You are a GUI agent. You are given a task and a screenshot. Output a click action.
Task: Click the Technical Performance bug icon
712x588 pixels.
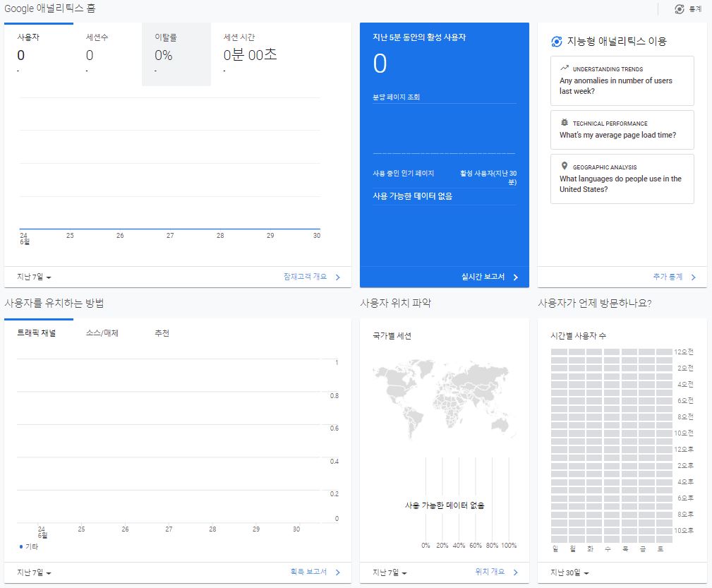point(565,122)
